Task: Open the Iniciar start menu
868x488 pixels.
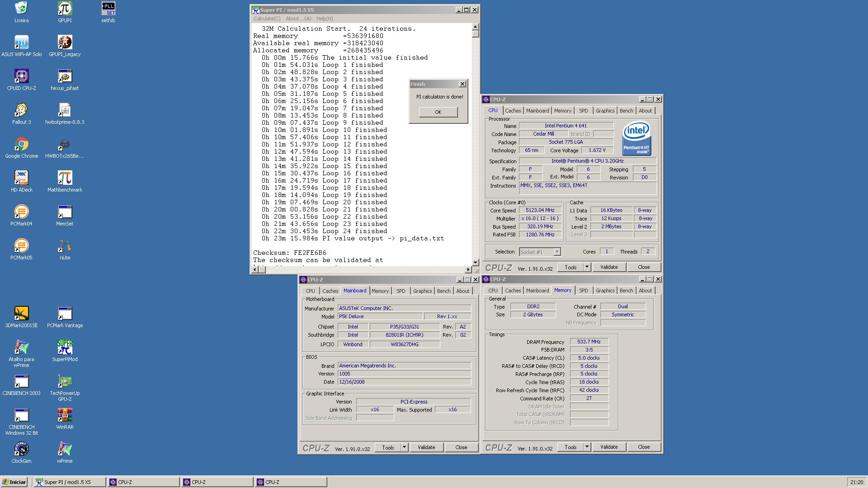Action: 14,482
